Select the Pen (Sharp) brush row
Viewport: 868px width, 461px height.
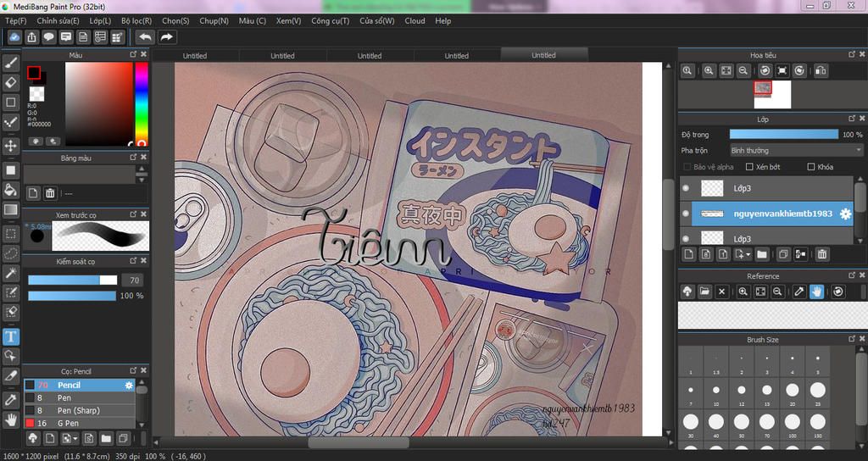(79, 411)
